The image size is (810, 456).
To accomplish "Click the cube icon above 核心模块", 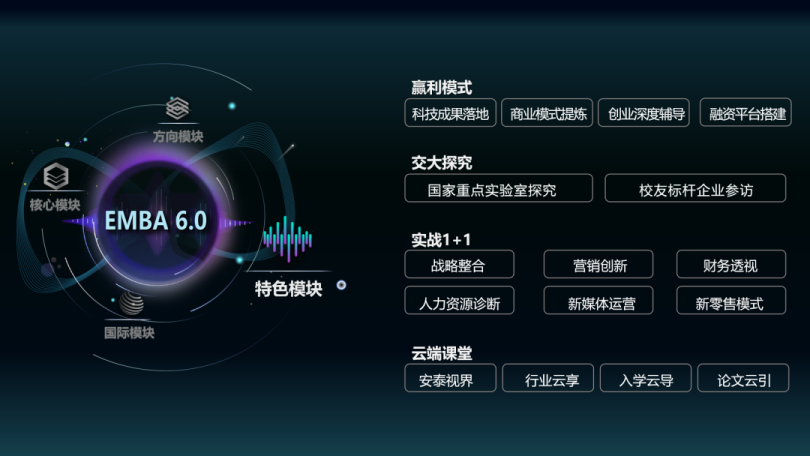I will click(55, 177).
